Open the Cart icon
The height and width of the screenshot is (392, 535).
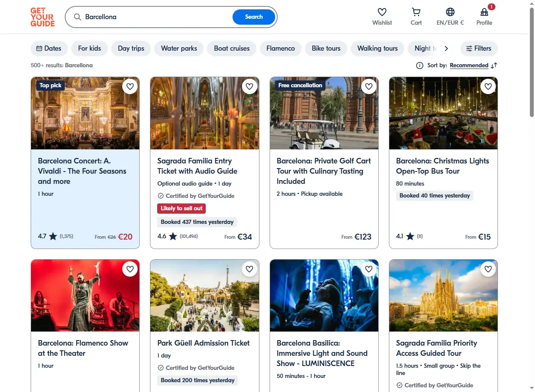[416, 12]
